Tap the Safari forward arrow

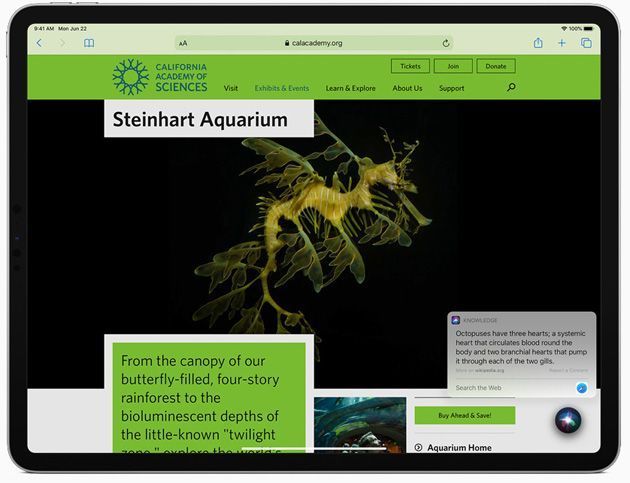click(62, 43)
